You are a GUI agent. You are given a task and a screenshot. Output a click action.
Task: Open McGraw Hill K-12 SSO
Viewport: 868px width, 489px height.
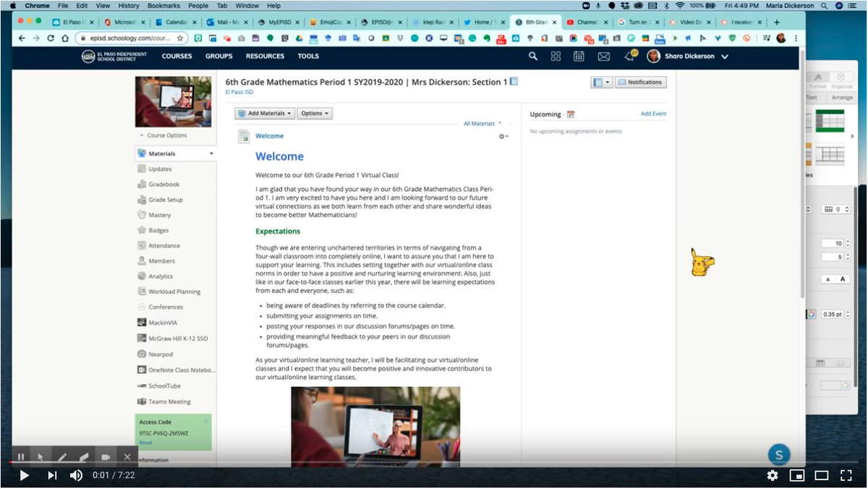coord(176,338)
